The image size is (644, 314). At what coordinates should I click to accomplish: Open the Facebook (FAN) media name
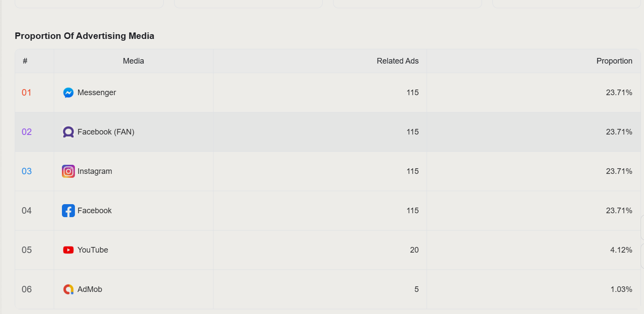[106, 132]
